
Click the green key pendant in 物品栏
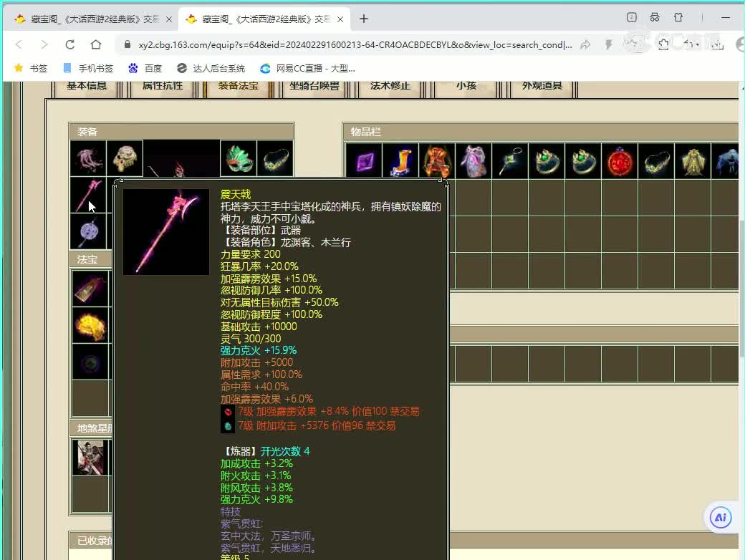pyautogui.click(x=510, y=162)
